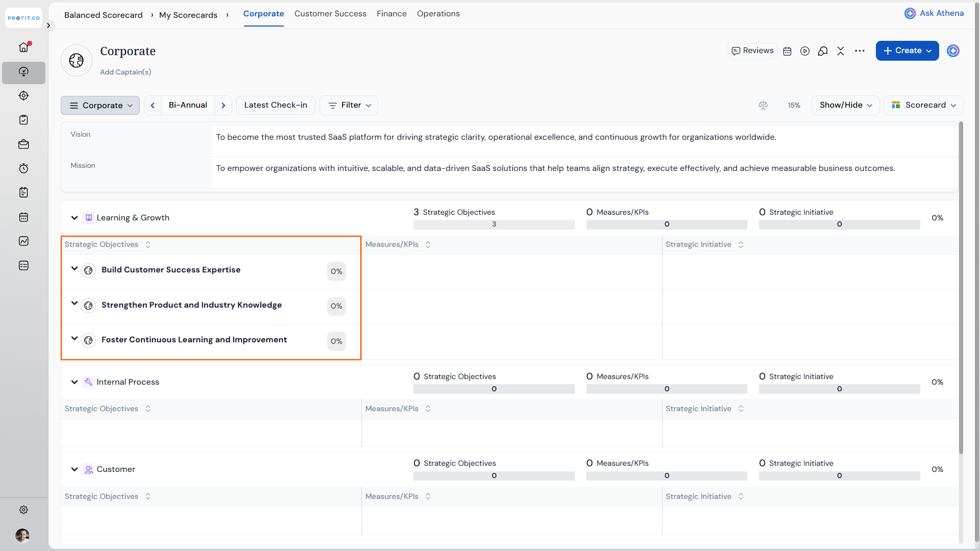Open the Home icon in sidebar
This screenshot has width=980, height=551.
pos(23,47)
